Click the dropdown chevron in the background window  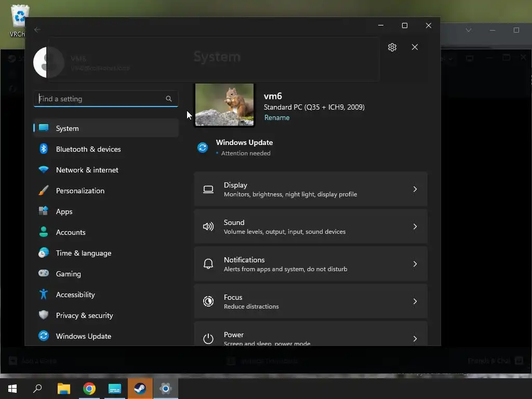point(469,30)
